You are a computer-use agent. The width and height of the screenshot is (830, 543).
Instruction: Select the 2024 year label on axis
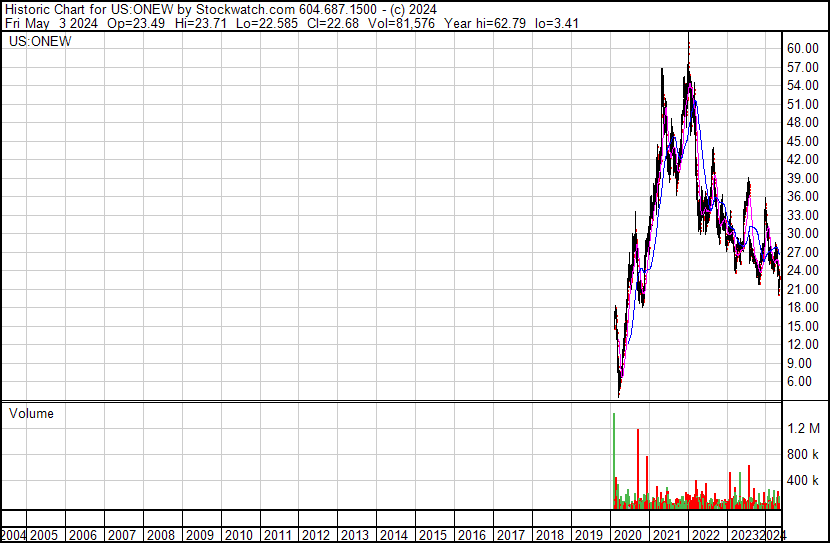pyautogui.click(x=774, y=535)
